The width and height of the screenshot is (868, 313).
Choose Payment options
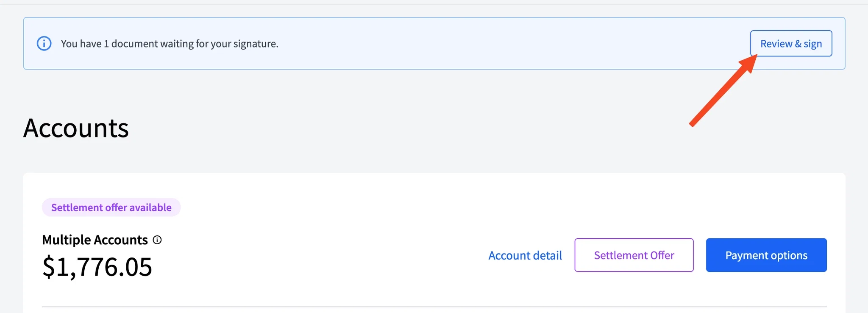click(x=766, y=255)
